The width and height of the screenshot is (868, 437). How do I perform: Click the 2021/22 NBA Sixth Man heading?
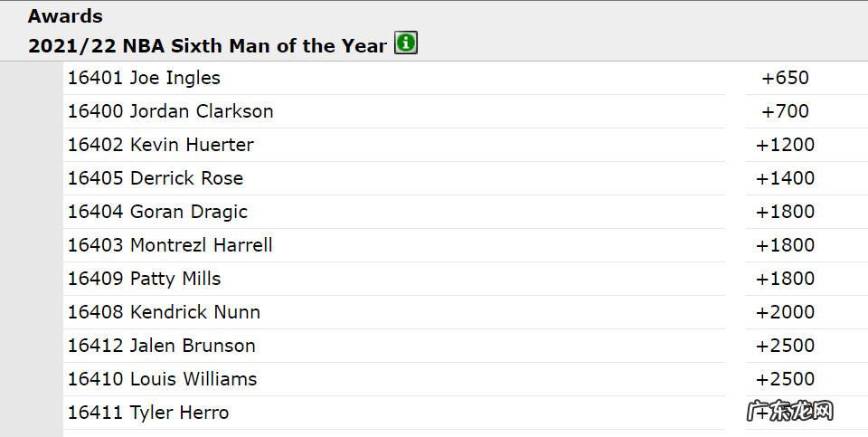coord(207,45)
